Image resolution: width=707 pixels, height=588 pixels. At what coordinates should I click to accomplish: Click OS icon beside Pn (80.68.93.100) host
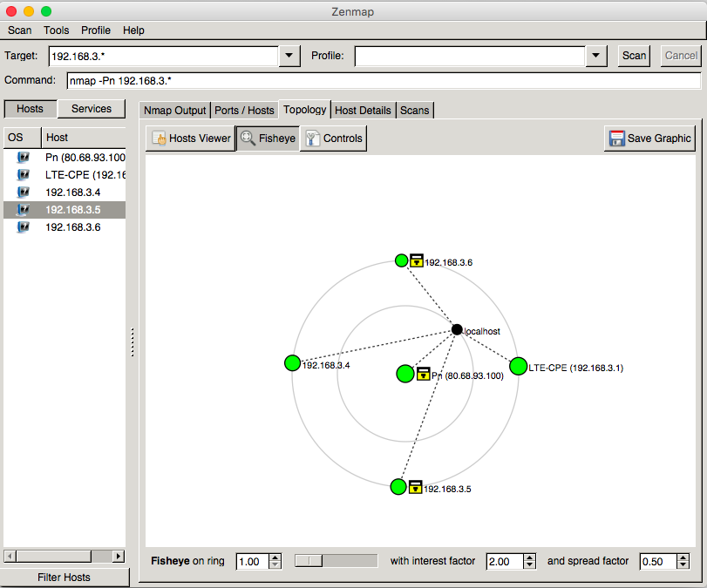tap(23, 158)
